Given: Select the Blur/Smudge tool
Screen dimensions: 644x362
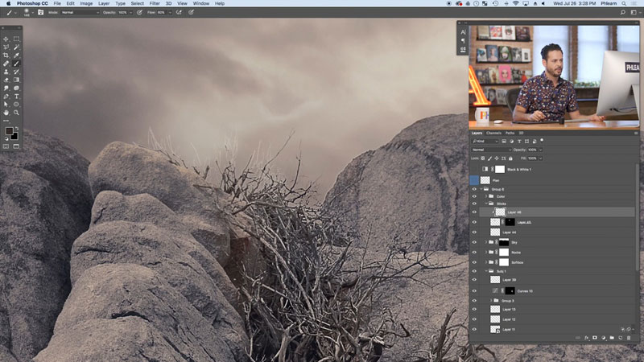Looking at the screenshot, I should (x=6, y=88).
